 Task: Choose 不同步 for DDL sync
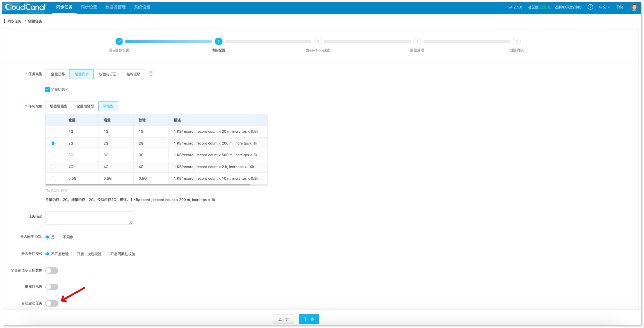pyautogui.click(x=59, y=237)
